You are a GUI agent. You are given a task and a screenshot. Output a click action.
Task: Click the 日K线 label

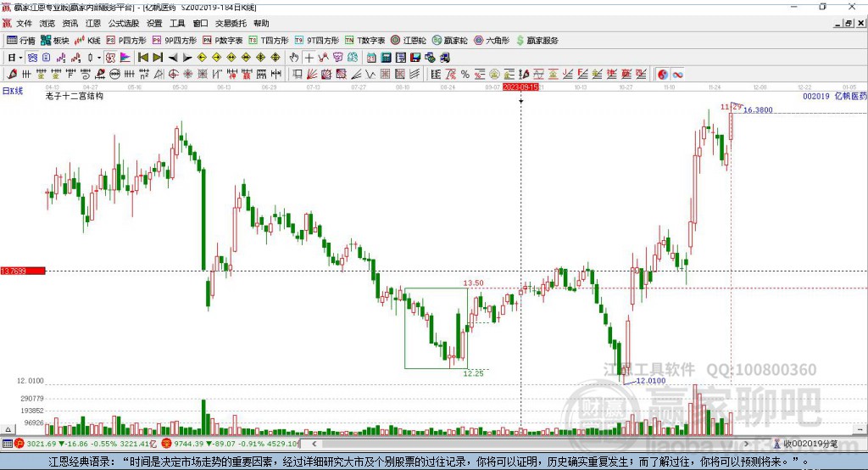[13, 91]
